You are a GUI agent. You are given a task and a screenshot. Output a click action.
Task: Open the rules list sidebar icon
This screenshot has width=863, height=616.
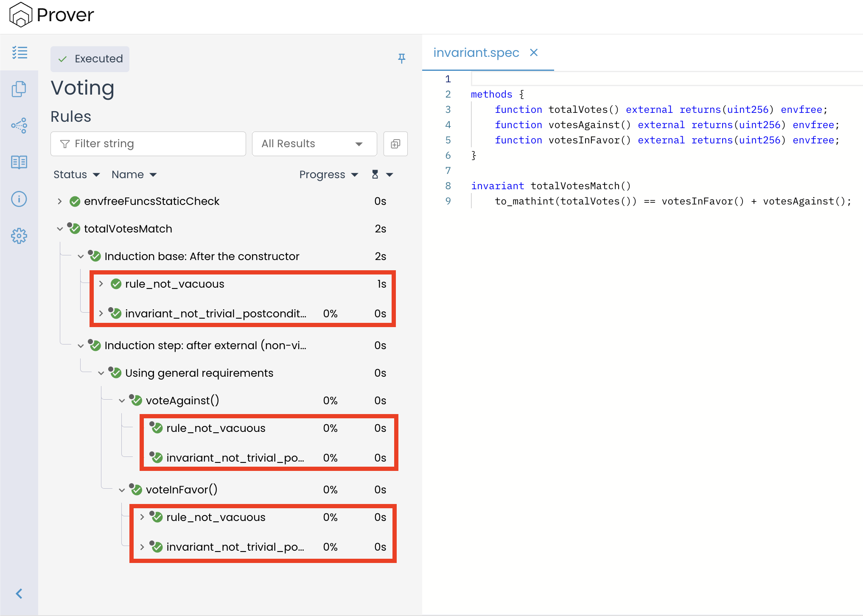click(20, 53)
